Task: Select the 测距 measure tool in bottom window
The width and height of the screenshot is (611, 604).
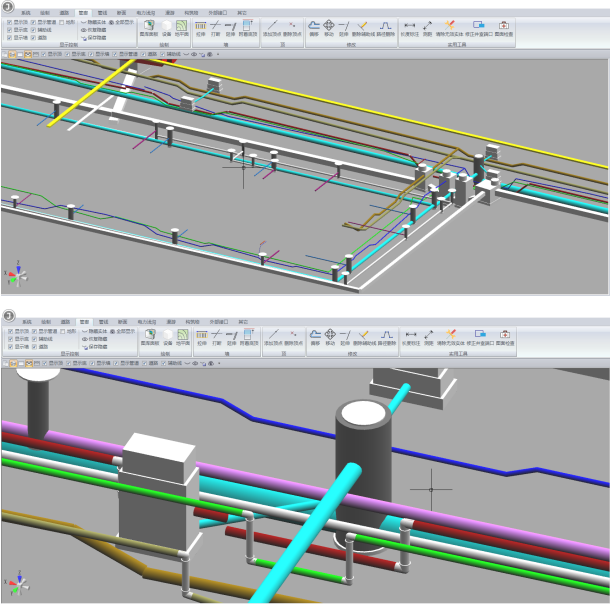Action: click(429, 337)
